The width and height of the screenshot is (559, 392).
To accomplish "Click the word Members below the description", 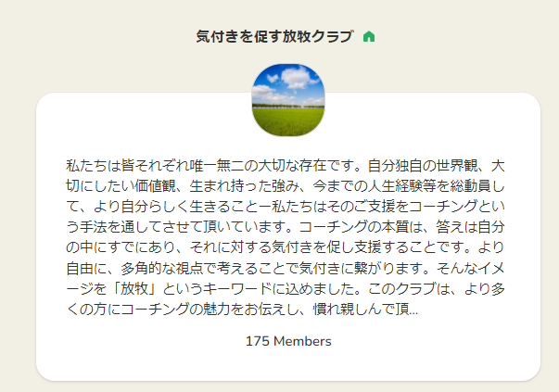I will [301, 341].
